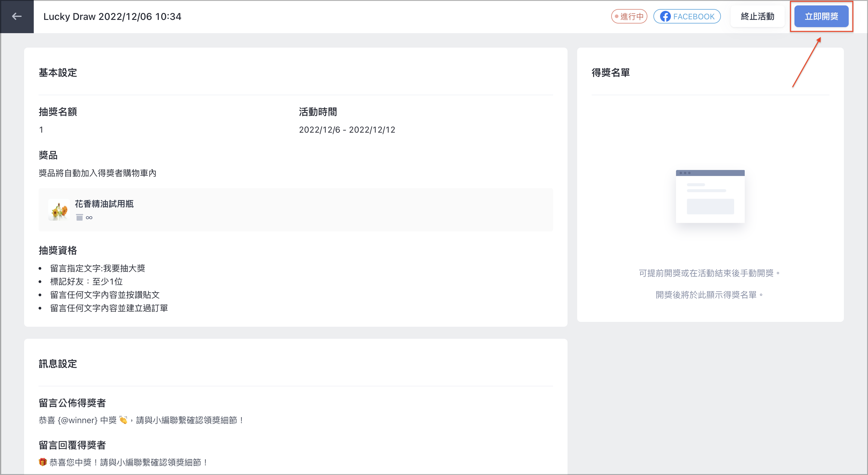868x475 pixels.
Task: Click the 抽獎資格 heading
Action: click(x=58, y=250)
